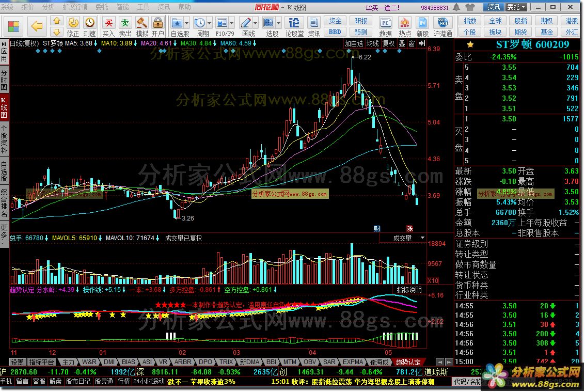Click the notification bell icon
This screenshot has width=585, height=392.
tap(456, 7)
